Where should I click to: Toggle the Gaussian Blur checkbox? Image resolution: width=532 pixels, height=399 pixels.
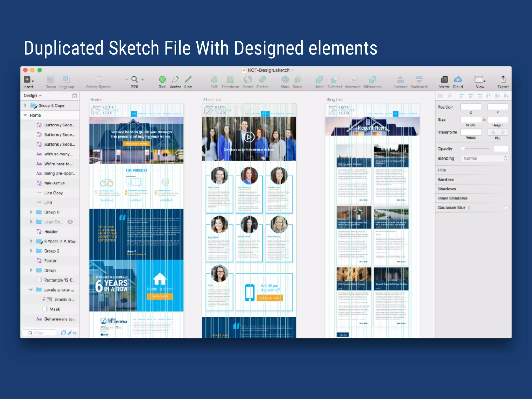click(x=506, y=208)
